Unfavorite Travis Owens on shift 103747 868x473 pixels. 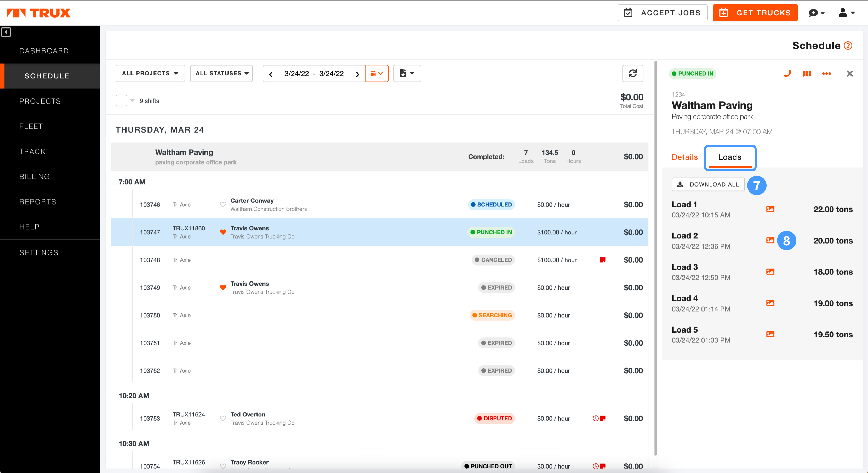(223, 232)
